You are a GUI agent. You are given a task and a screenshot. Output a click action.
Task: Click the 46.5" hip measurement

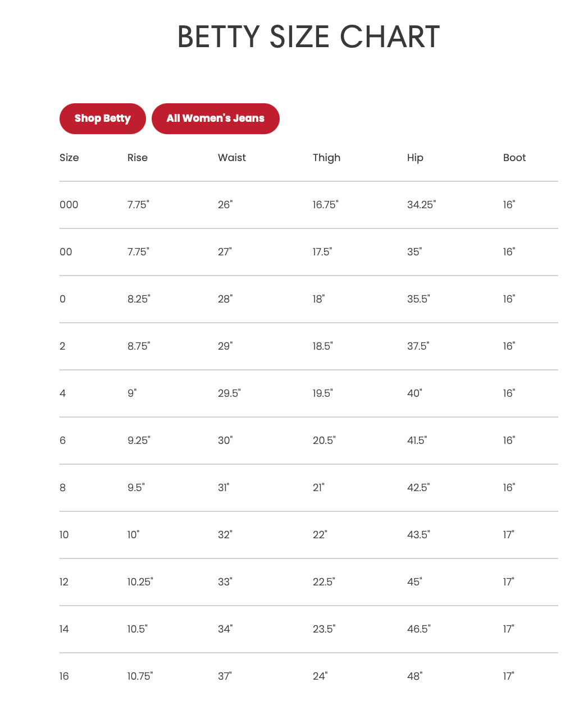[419, 629]
